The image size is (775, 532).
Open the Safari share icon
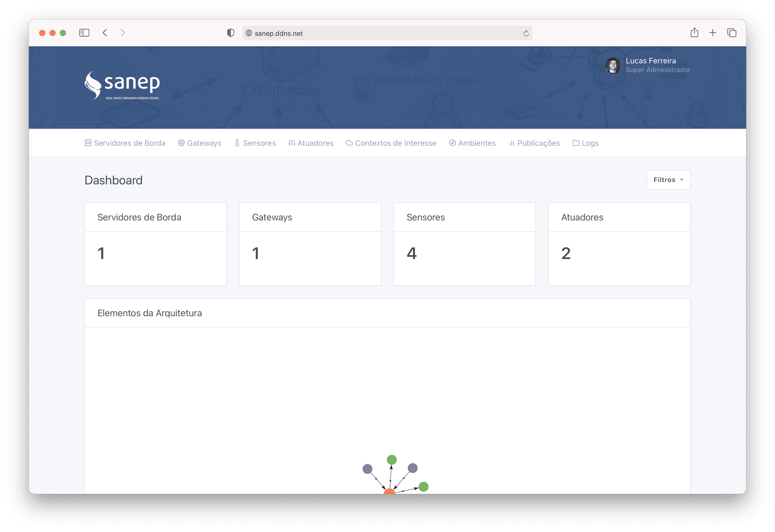(694, 33)
